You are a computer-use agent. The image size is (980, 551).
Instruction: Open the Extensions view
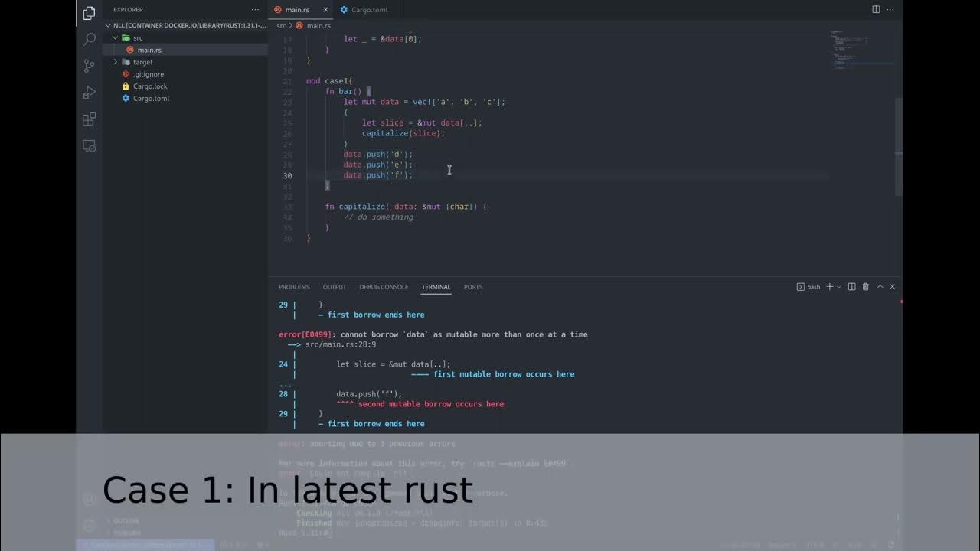pyautogui.click(x=89, y=119)
